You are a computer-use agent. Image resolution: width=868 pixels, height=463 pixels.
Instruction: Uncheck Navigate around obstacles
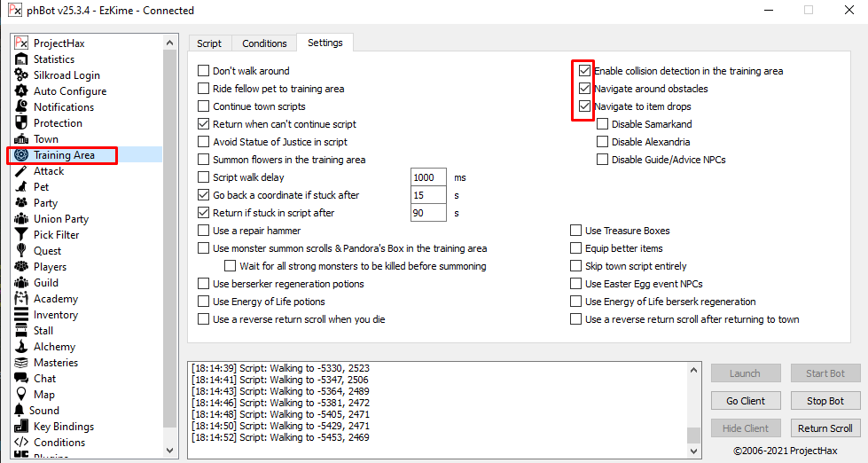coord(584,89)
